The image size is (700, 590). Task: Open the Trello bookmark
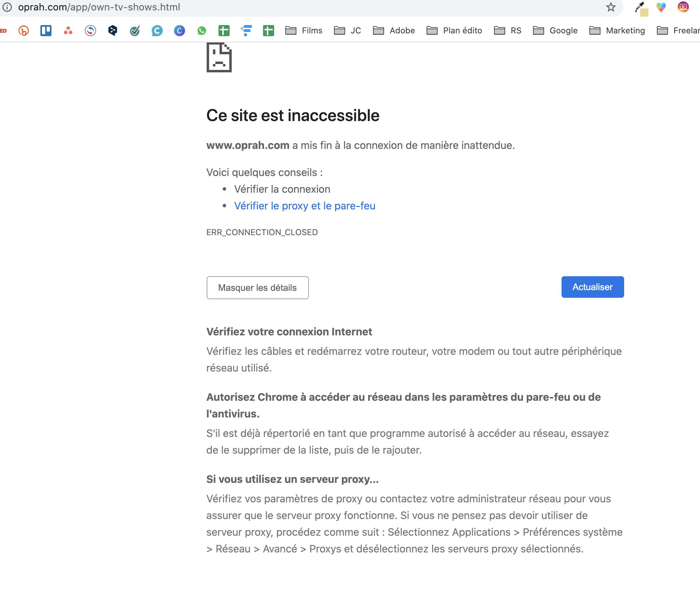(x=45, y=31)
